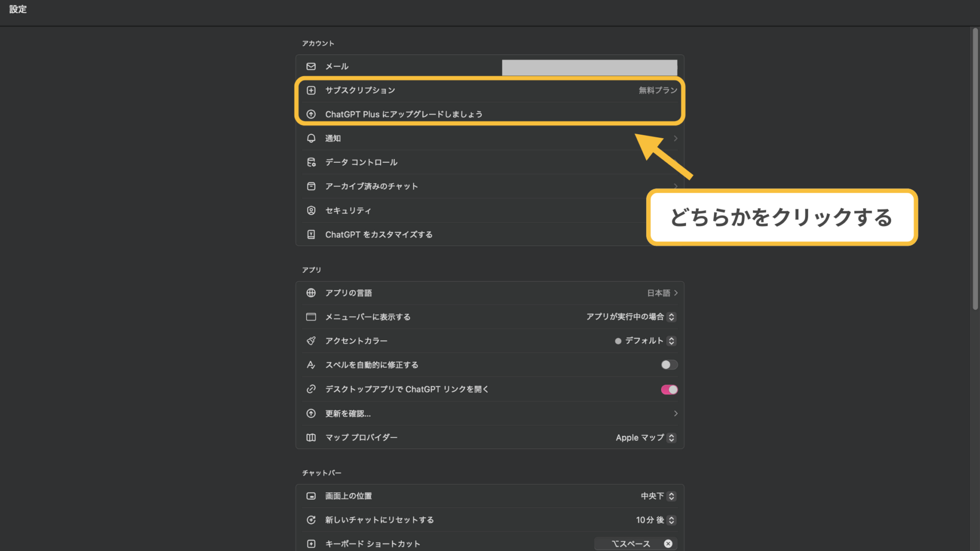This screenshot has width=980, height=551.
Task: Click the subscription plus icon
Action: [311, 90]
